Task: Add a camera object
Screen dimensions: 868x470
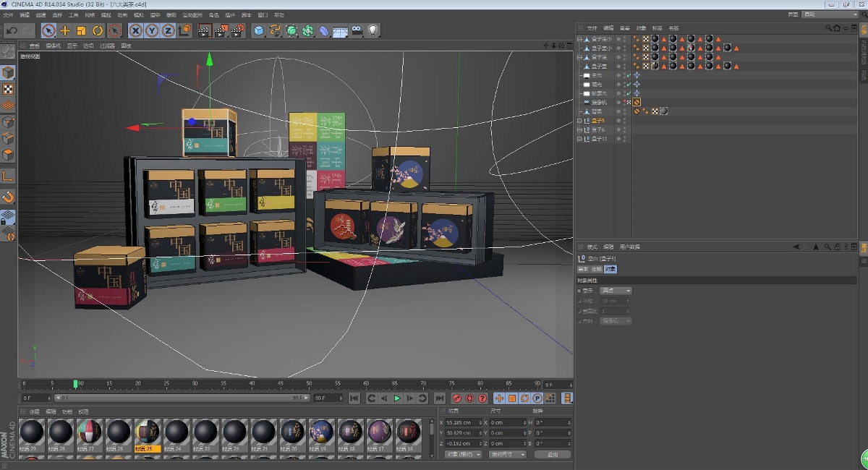Action: point(357,30)
